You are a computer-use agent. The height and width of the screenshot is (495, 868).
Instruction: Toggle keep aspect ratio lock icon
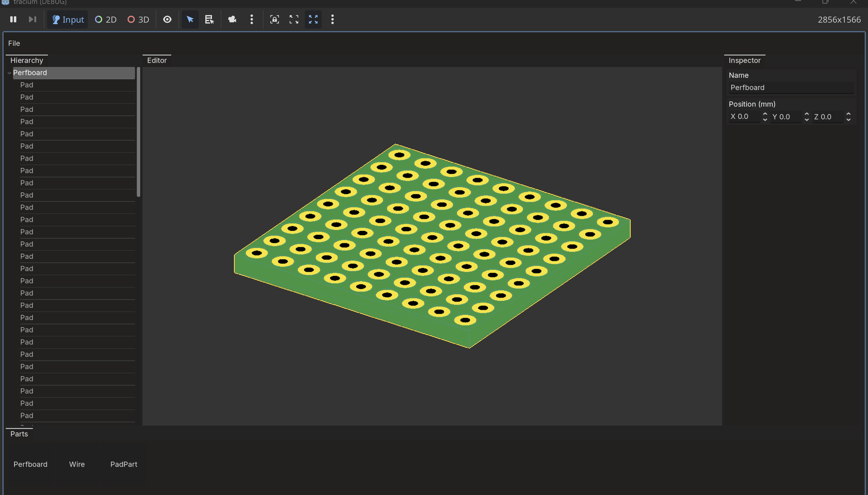pos(274,19)
